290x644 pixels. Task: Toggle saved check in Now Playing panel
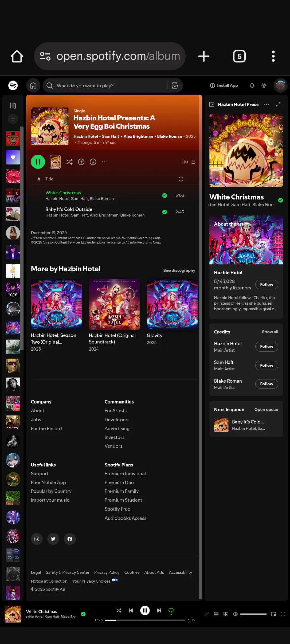(280, 200)
